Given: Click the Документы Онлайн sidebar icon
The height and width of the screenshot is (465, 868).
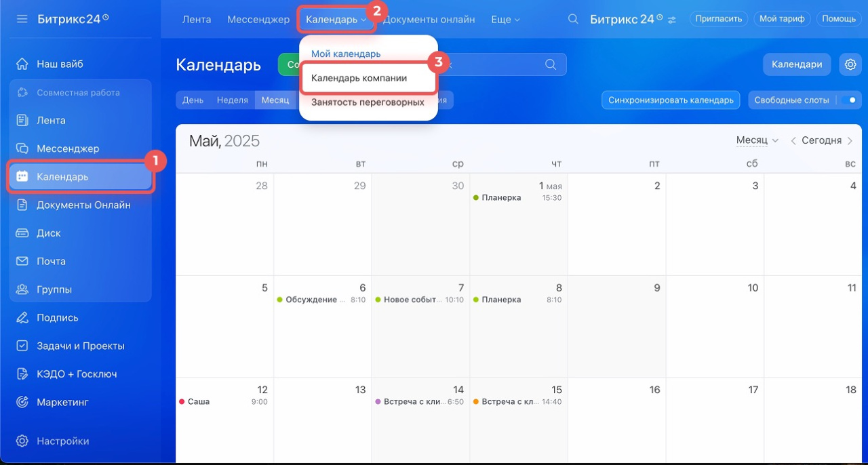Looking at the screenshot, I should pos(22,205).
